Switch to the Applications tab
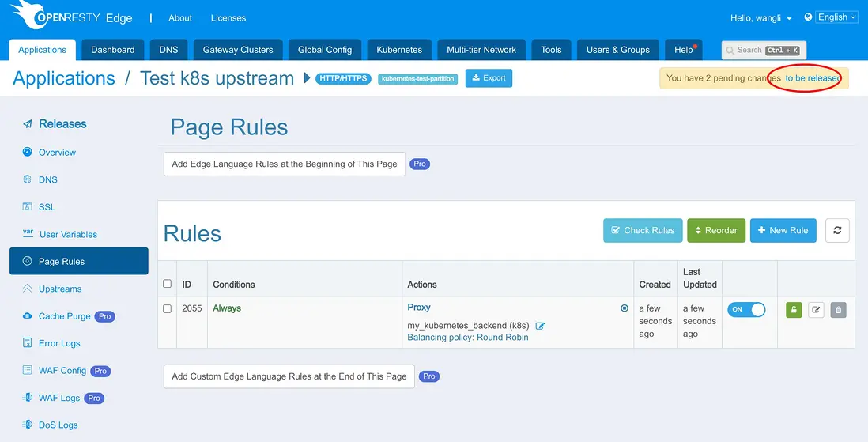 [x=42, y=50]
